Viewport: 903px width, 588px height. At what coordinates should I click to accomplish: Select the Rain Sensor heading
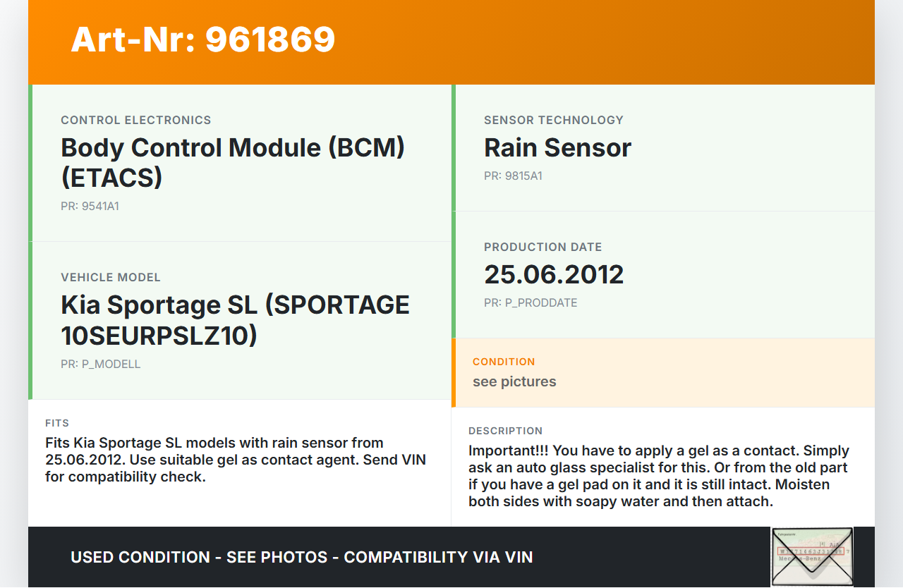(557, 147)
